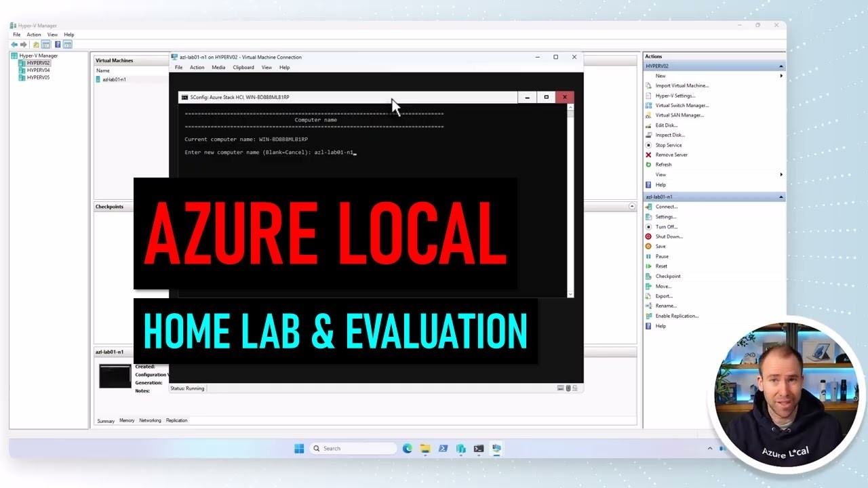Switch to Networking tab
This screenshot has height=488, width=868.
(x=150, y=420)
